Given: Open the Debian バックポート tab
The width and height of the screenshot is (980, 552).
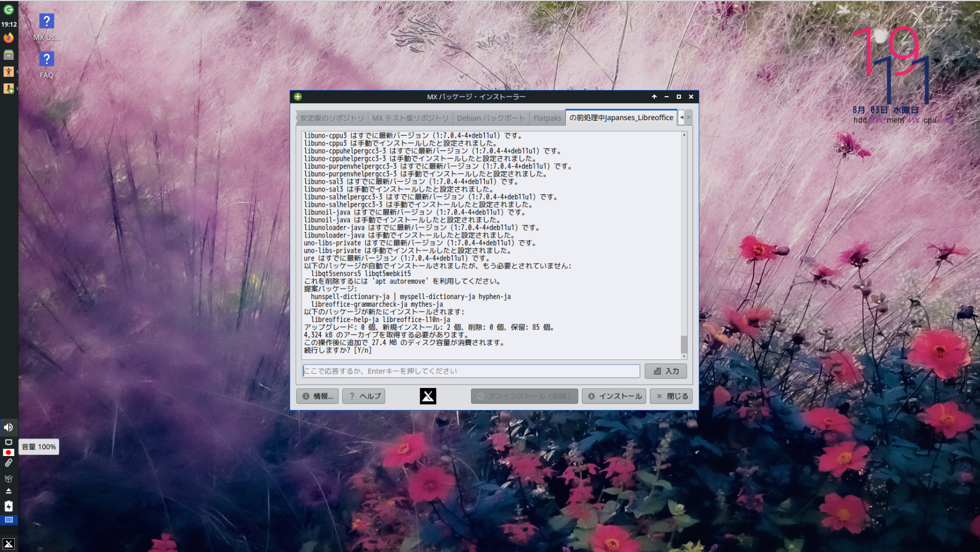Looking at the screenshot, I should (x=491, y=118).
